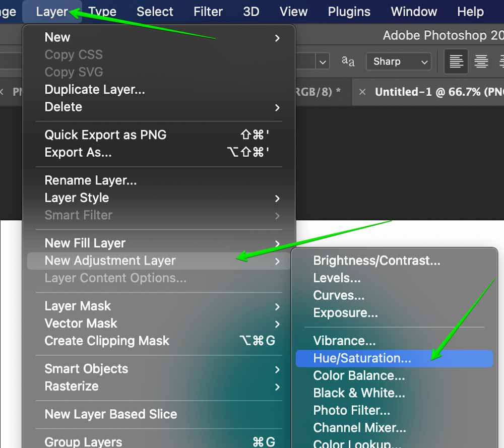The width and height of the screenshot is (504, 448).
Task: Open the font size dropdown chevron
Action: (322, 61)
